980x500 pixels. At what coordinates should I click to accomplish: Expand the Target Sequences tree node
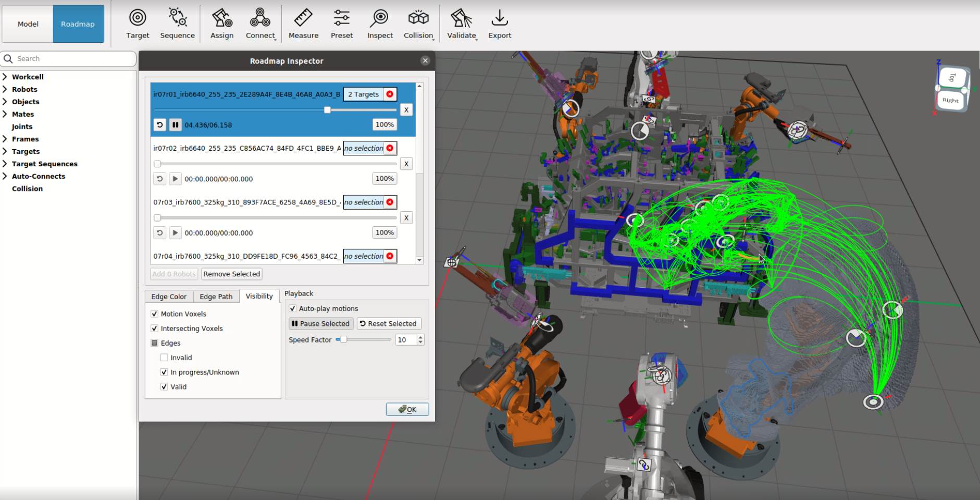pyautogui.click(x=5, y=164)
